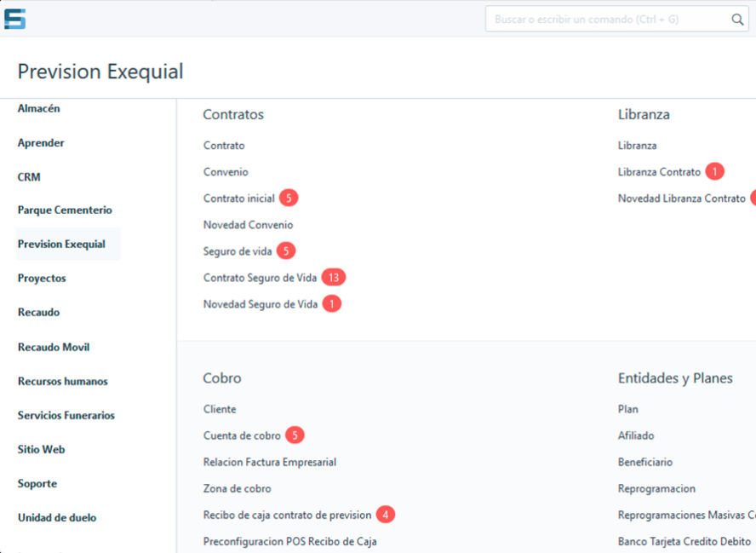Screen dimensions: 756x553
Task: Open the Almacén module in sidebar
Action: 39,108
